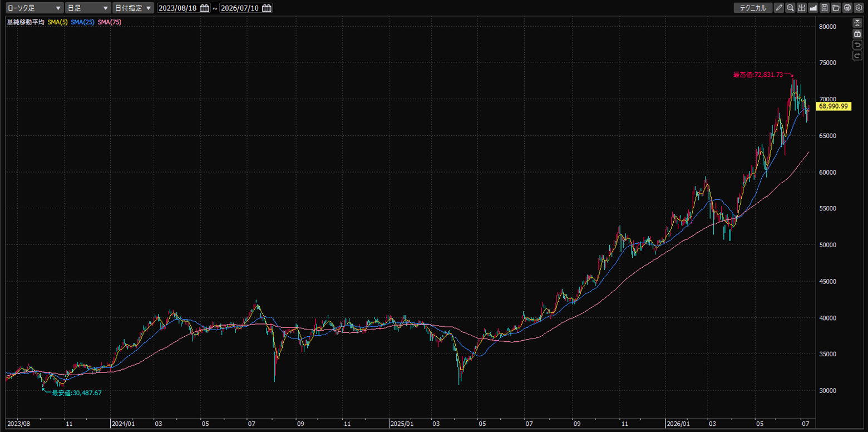Click the 2023/08 date axis label

pyautogui.click(x=18, y=424)
